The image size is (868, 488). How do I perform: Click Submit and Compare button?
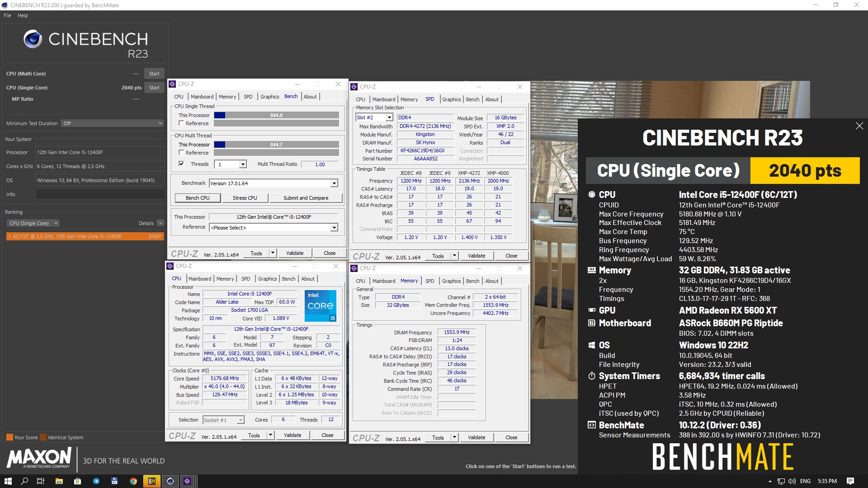point(306,198)
